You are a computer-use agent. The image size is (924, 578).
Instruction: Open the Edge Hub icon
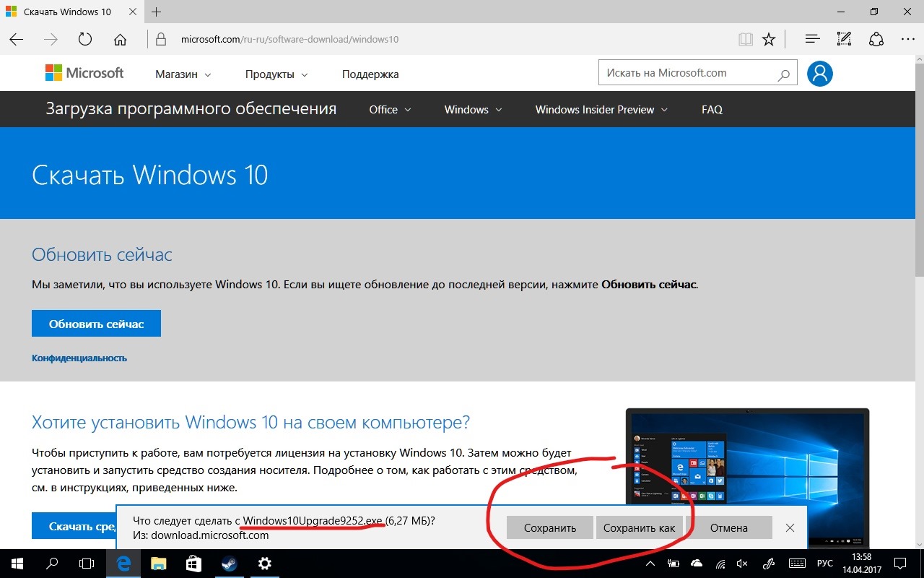click(812, 39)
